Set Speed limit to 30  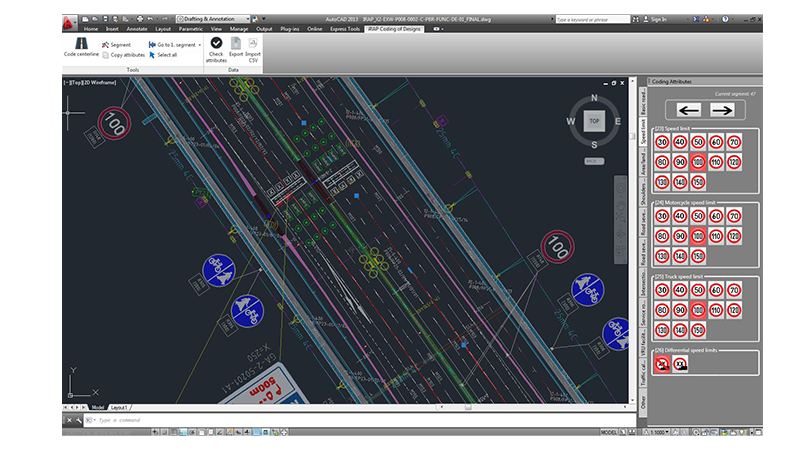tap(662, 142)
